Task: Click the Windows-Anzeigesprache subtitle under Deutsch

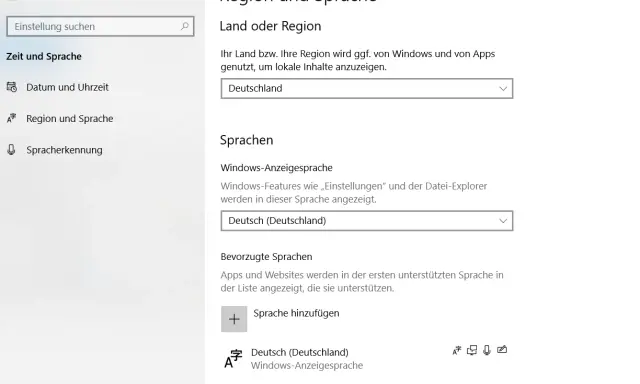Action: [x=307, y=365]
